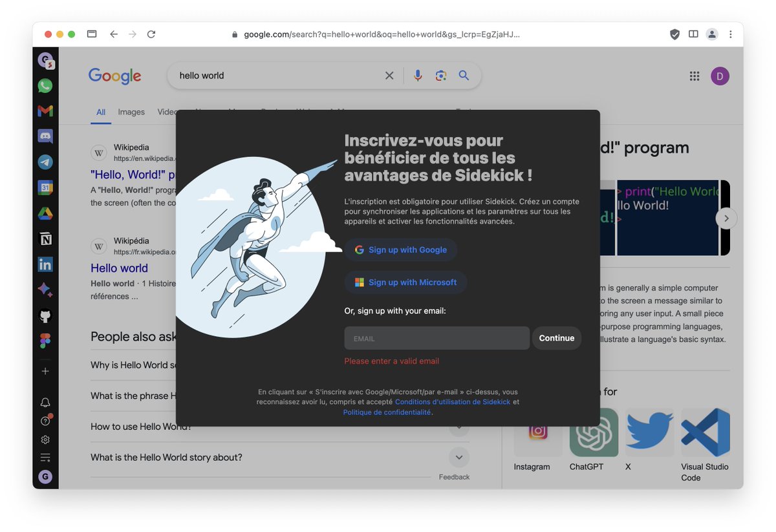This screenshot has height=532, width=776.
Task: Open Google Calendar sidebar app
Action: tap(45, 188)
